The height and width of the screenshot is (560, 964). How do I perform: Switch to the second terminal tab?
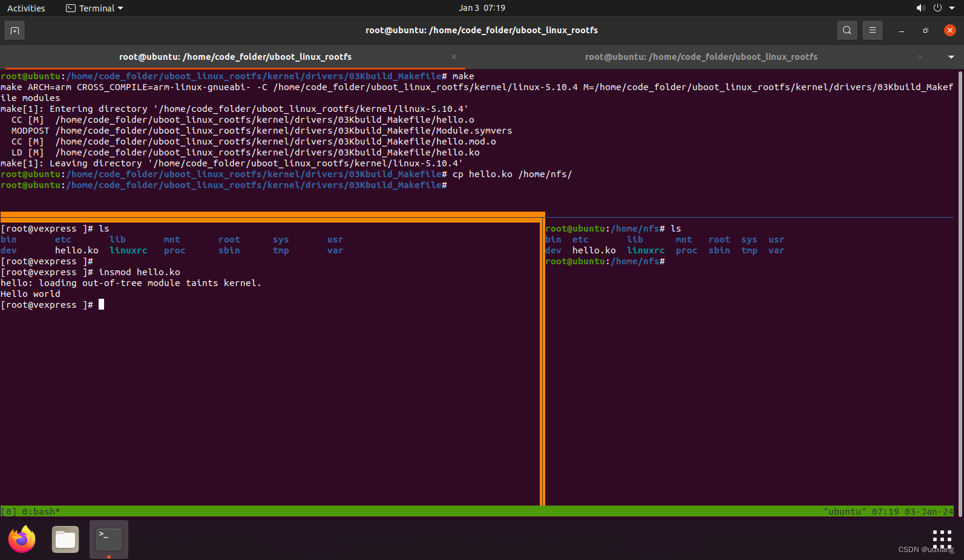(701, 57)
